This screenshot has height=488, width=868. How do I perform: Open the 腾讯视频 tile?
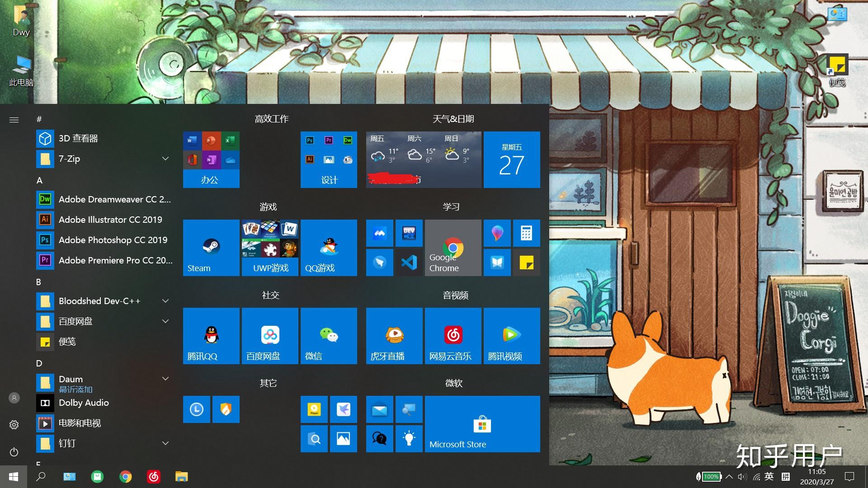[x=512, y=336]
